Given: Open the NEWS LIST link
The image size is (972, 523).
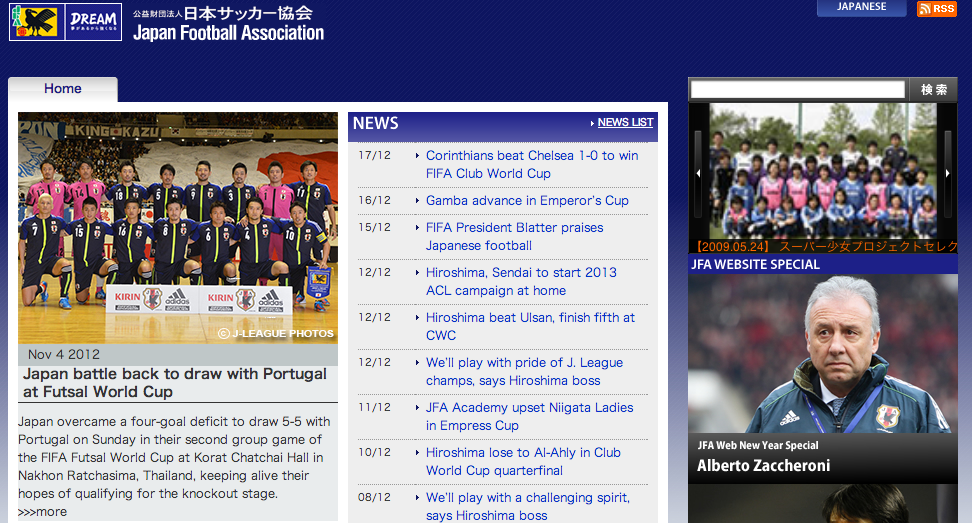Looking at the screenshot, I should click(625, 123).
